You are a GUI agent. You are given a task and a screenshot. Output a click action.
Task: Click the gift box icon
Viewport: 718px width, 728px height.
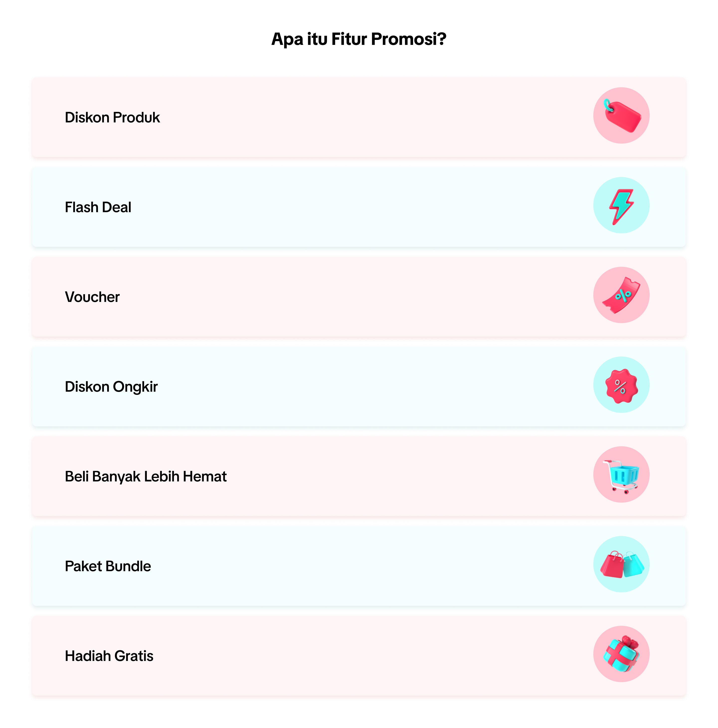(x=621, y=654)
